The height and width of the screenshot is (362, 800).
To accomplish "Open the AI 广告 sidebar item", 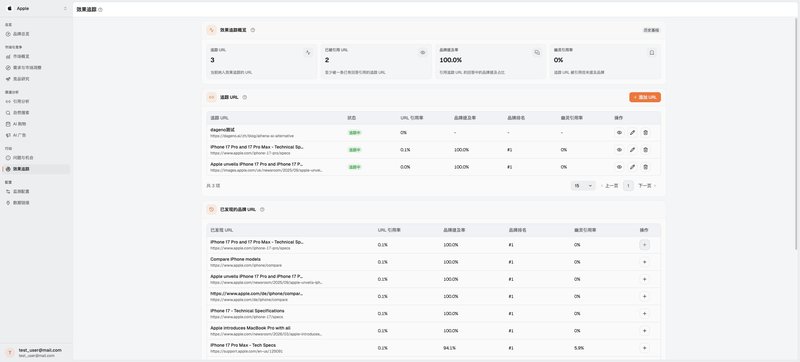I will point(36,135).
